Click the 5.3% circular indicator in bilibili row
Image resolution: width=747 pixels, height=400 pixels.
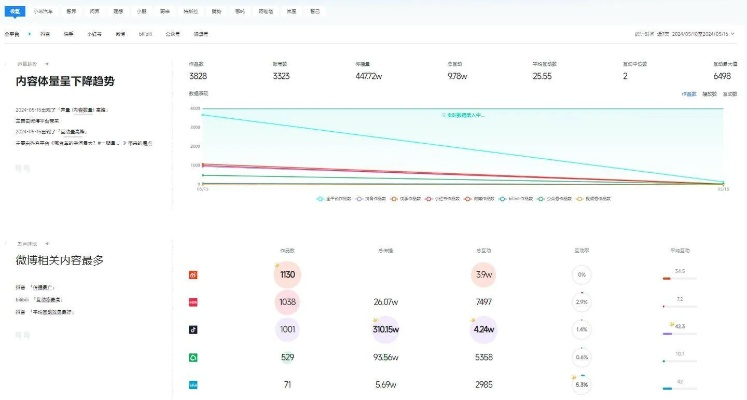point(582,384)
